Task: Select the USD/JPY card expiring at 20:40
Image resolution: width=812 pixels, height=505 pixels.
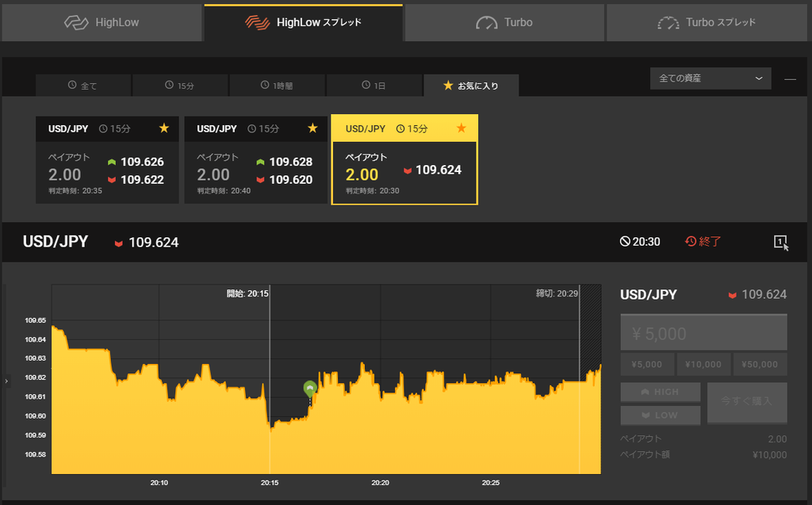Action: 256,160
